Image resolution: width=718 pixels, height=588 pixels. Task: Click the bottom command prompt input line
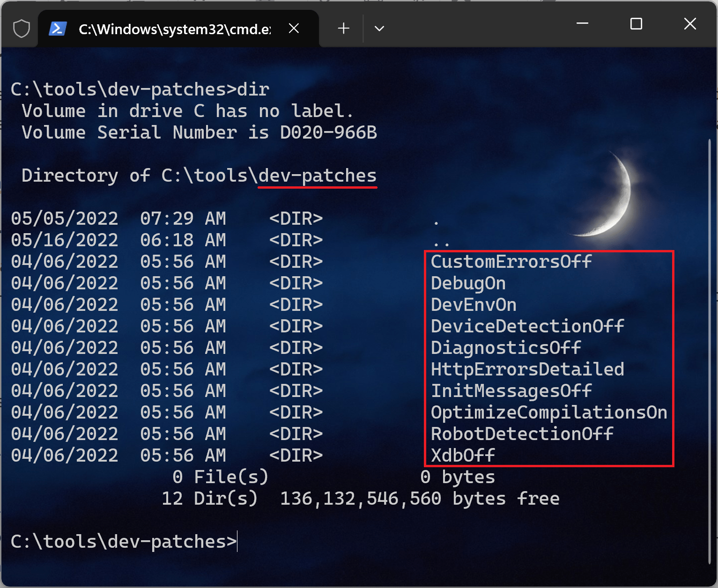[x=124, y=542]
